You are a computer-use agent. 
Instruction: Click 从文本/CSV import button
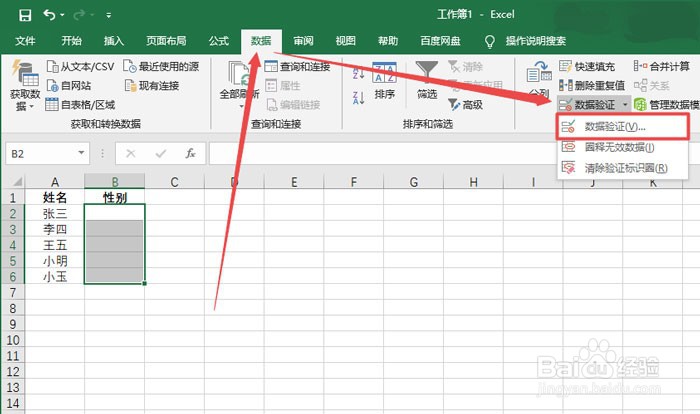[80, 67]
